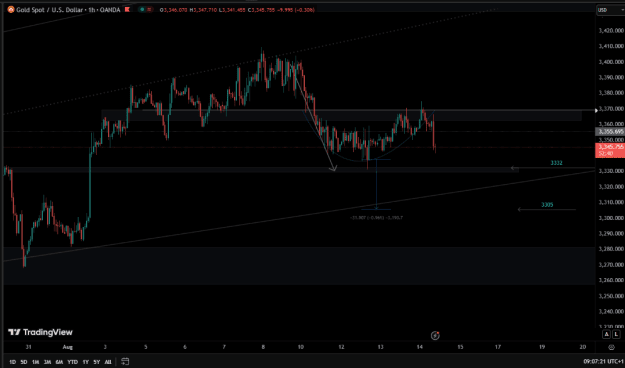Click the 3,300.000 price axis label
Image resolution: width=625 pixels, height=368 pixels.
tap(611, 218)
